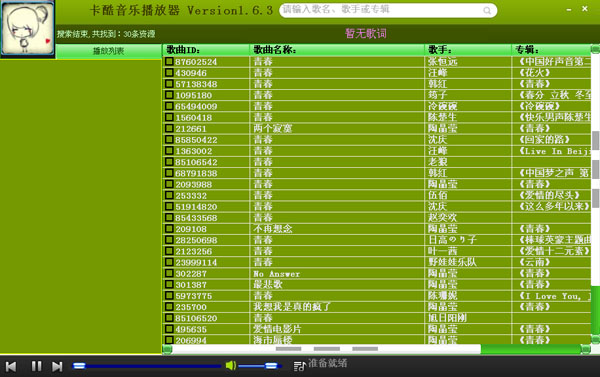Viewport: 600px width, 377px height.
Task: Click singer 旭日阳刚 in the list
Action: click(x=447, y=318)
